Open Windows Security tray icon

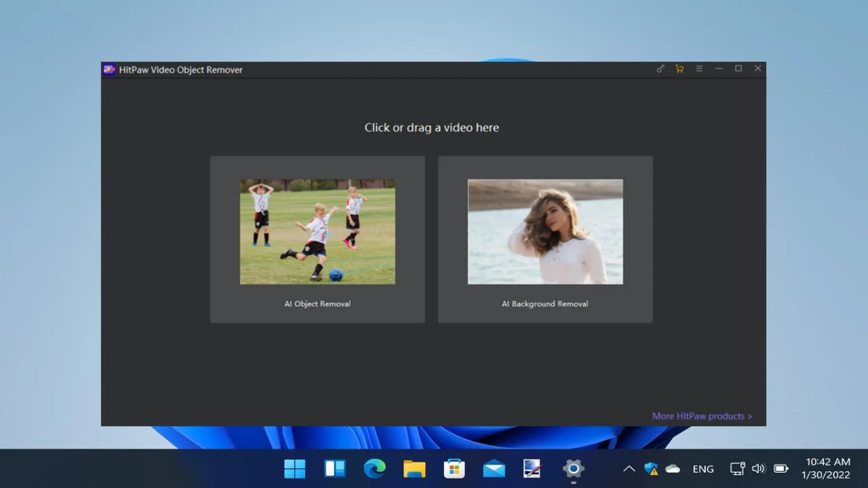[651, 468]
